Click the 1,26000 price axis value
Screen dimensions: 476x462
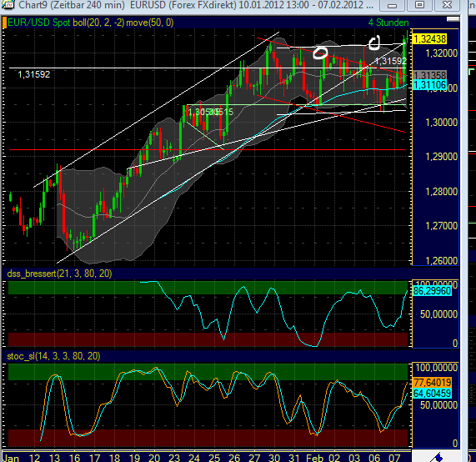[x=441, y=261]
